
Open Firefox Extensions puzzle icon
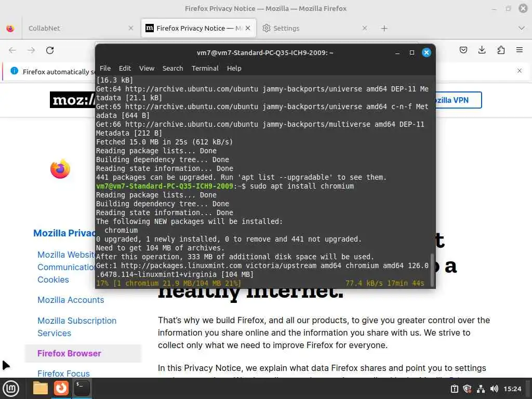pyautogui.click(x=501, y=50)
